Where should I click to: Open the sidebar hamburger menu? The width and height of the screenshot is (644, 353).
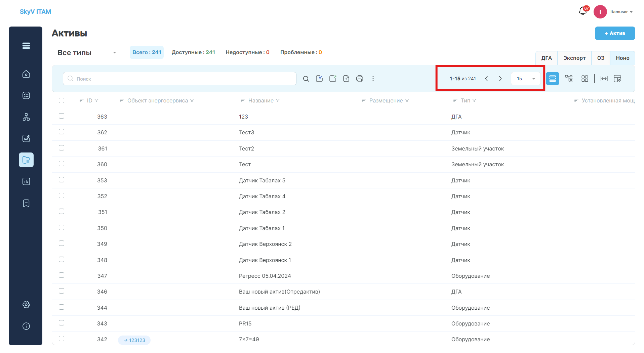pyautogui.click(x=26, y=46)
